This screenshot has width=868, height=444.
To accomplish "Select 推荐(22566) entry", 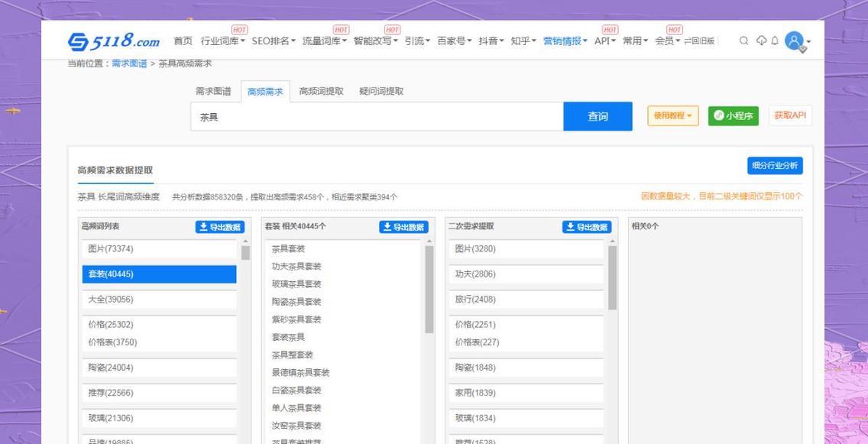I will [x=160, y=393].
